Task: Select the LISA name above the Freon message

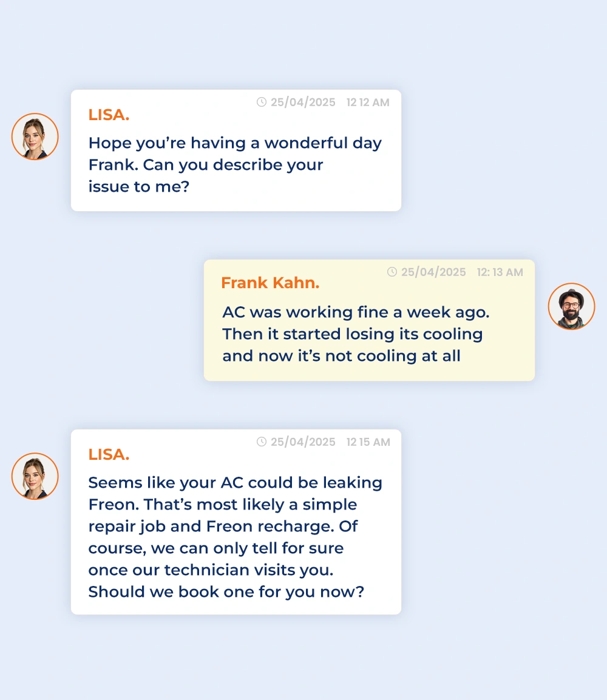Action: [109, 454]
